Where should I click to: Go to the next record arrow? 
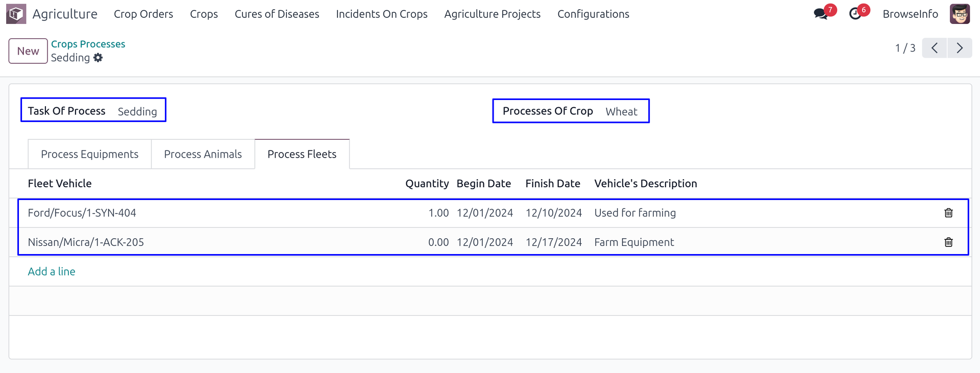(960, 48)
